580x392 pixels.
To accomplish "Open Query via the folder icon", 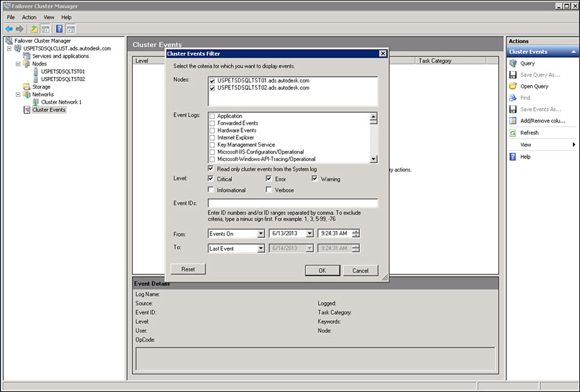I will coord(513,86).
